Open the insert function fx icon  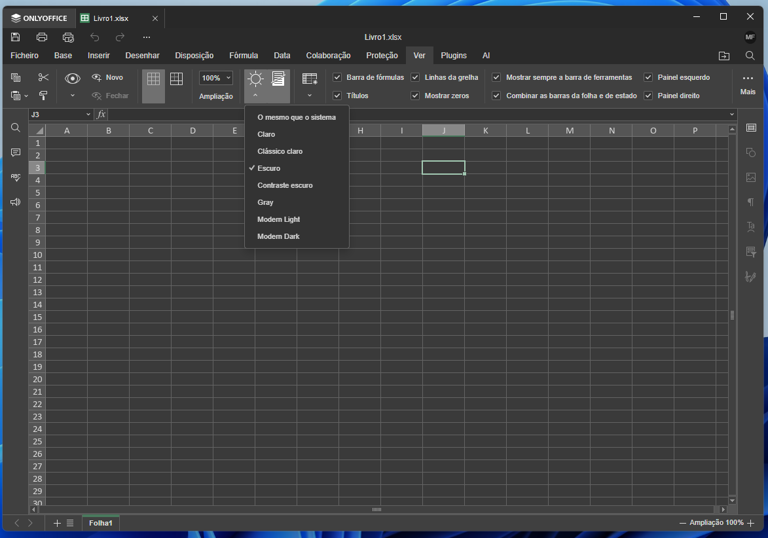pyautogui.click(x=101, y=114)
